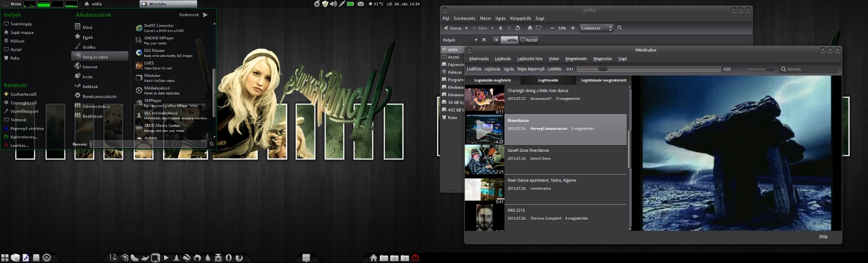Viewport: 868px width, 263px height.
Task: Open the Megosztás menu in Minitube
Action: (x=602, y=59)
